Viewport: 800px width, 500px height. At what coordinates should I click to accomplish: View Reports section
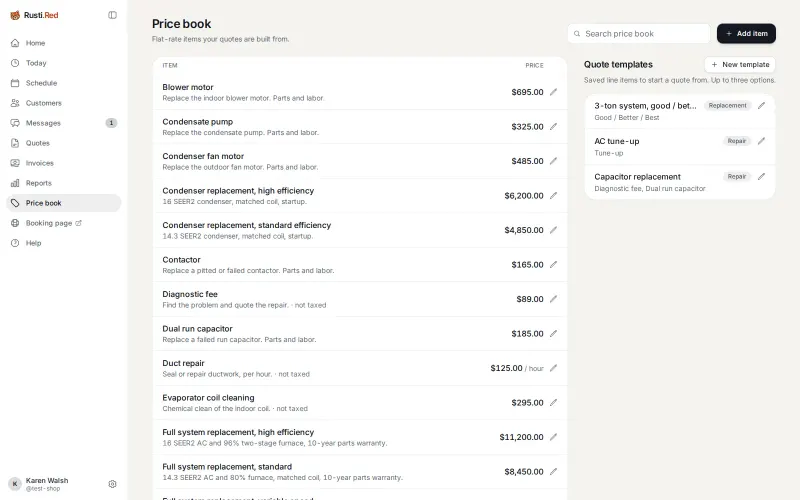click(x=64, y=183)
